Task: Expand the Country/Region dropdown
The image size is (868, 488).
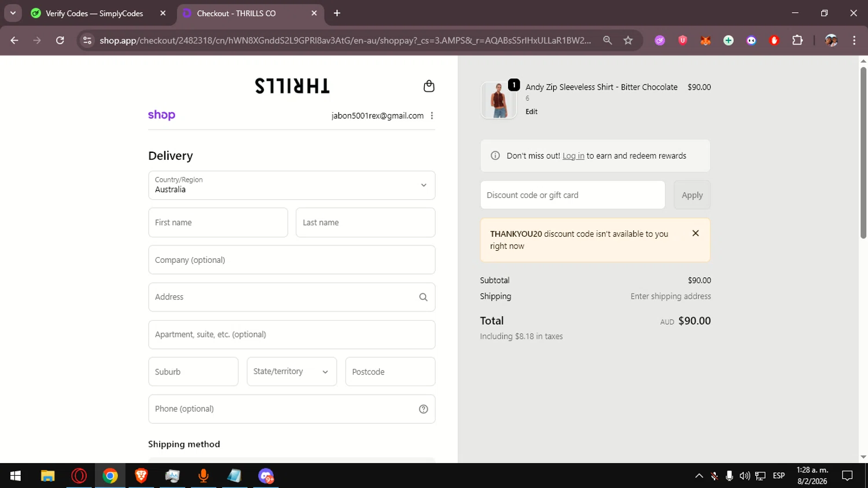Action: 292,185
